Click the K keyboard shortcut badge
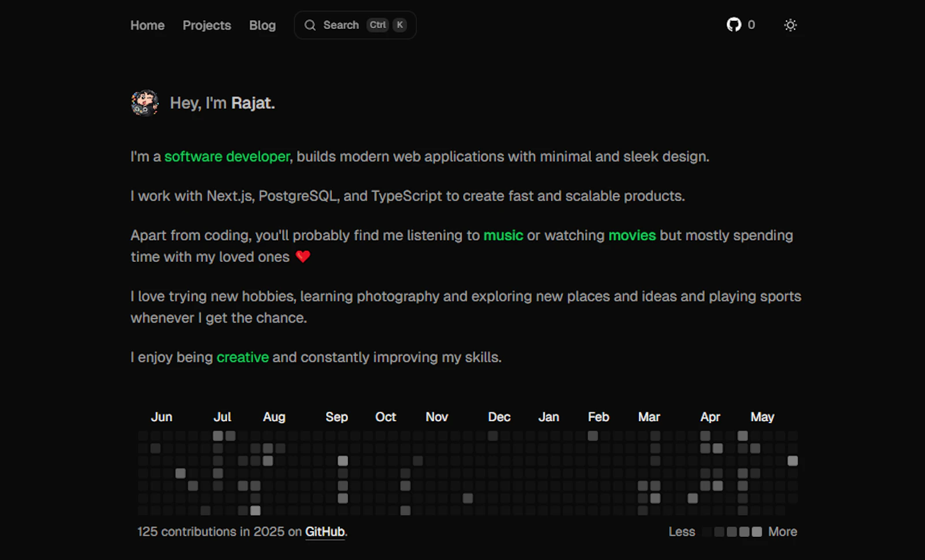The height and width of the screenshot is (560, 925). coord(399,25)
